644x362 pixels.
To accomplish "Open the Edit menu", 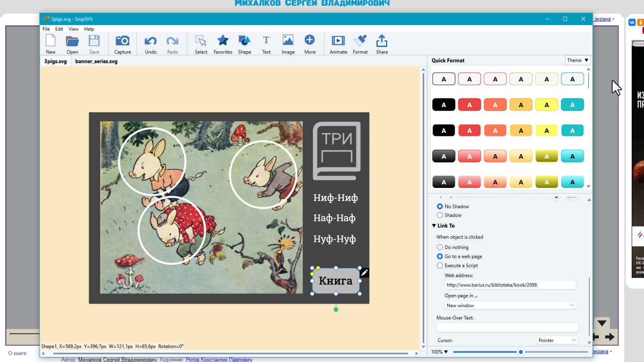I will coord(59,29).
